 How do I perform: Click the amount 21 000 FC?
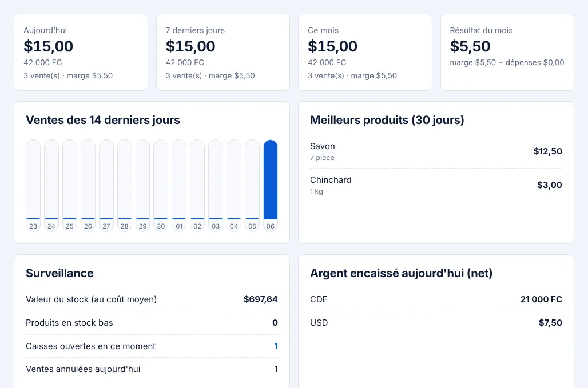[541, 299]
